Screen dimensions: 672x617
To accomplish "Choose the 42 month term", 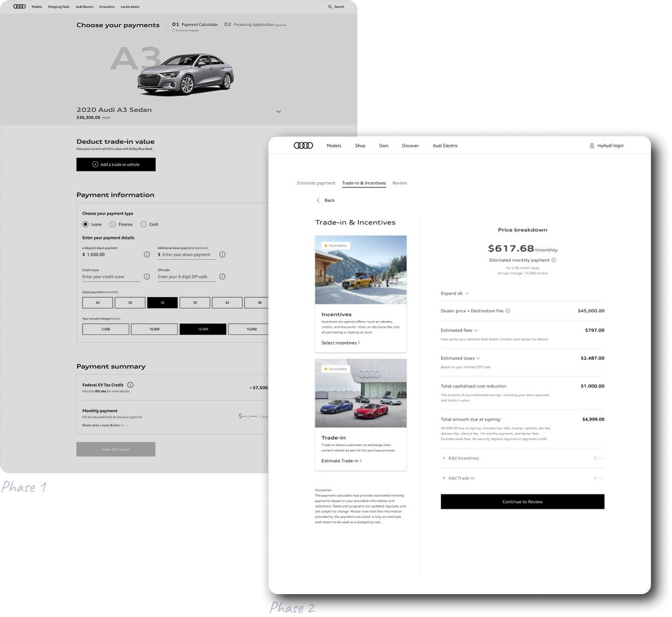I will 227,302.
